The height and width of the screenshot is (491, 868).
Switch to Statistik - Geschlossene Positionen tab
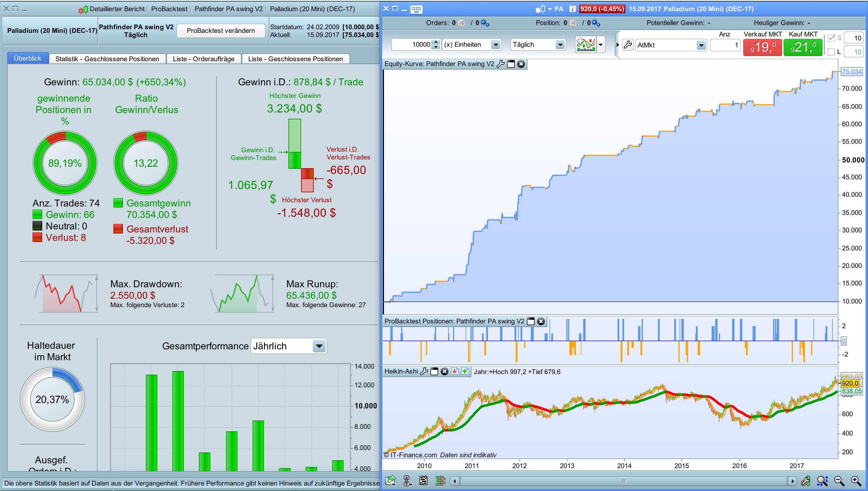(107, 59)
